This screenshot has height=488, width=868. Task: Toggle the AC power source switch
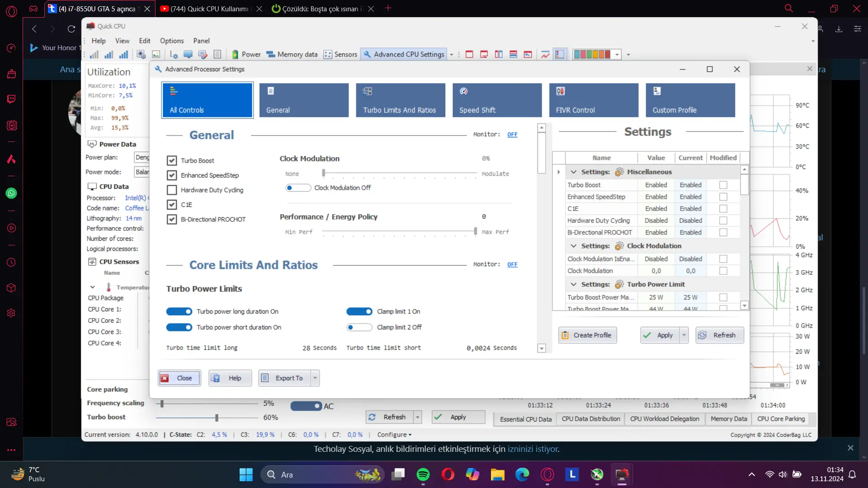(306, 406)
